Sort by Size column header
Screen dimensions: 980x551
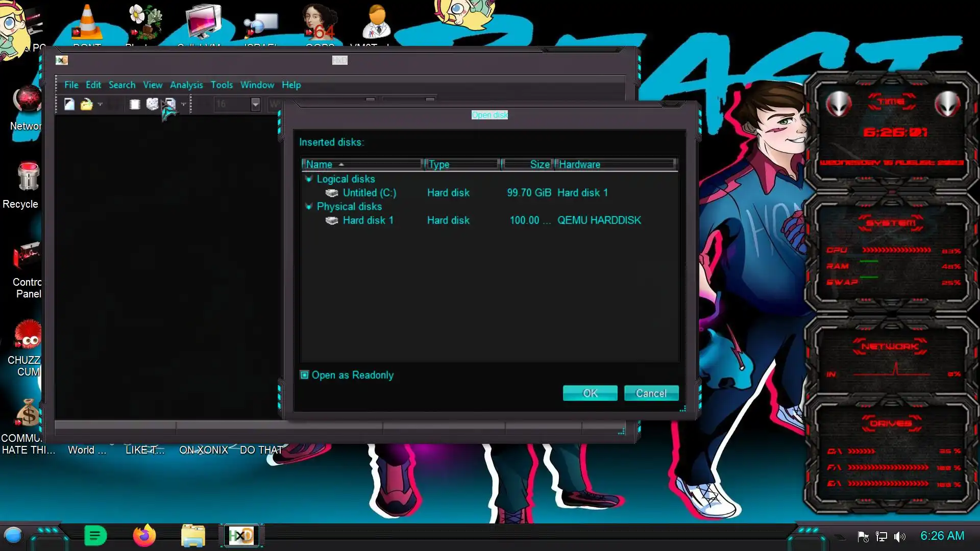pyautogui.click(x=528, y=164)
